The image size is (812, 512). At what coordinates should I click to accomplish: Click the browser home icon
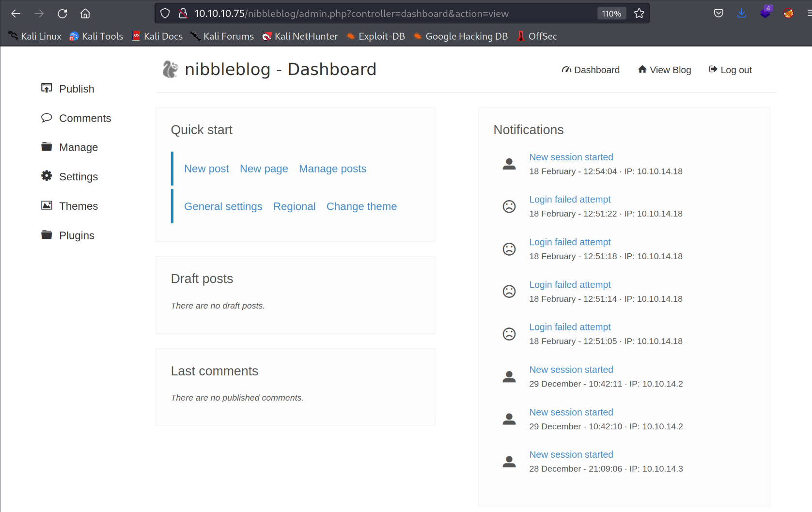coord(85,14)
